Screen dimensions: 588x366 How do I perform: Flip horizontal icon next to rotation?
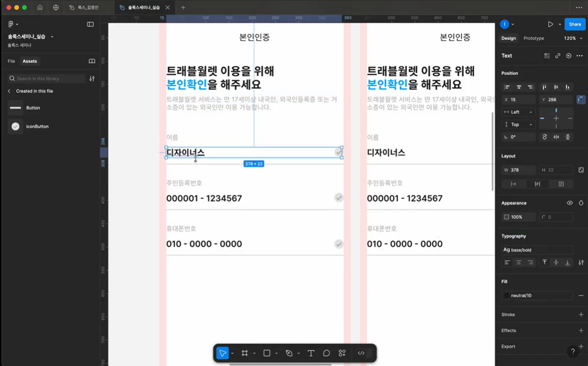(556, 137)
